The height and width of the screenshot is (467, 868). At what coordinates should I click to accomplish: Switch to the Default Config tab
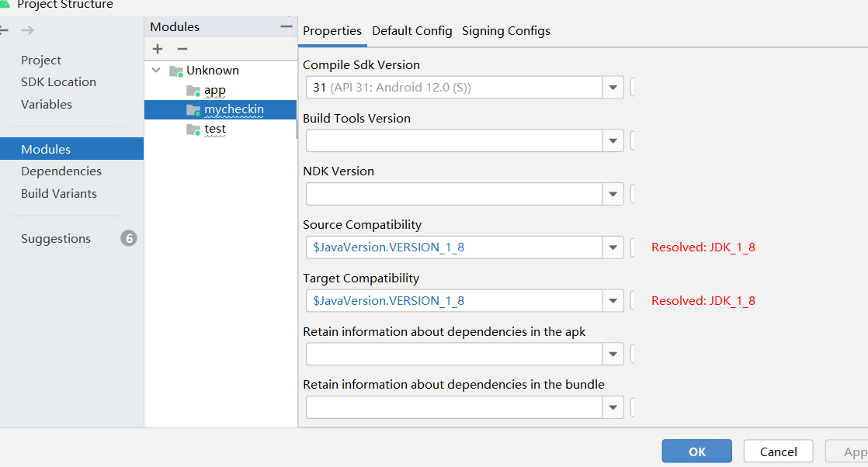[x=411, y=31]
